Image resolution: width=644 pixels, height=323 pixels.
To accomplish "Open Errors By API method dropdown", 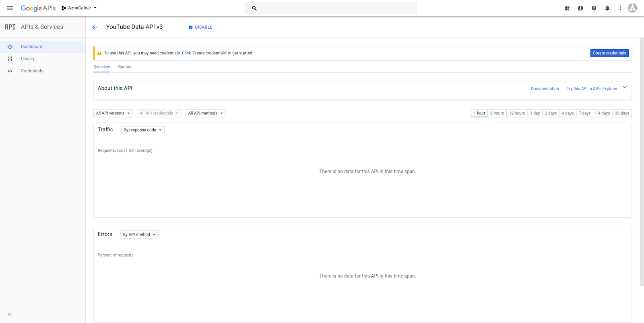I will click(139, 234).
